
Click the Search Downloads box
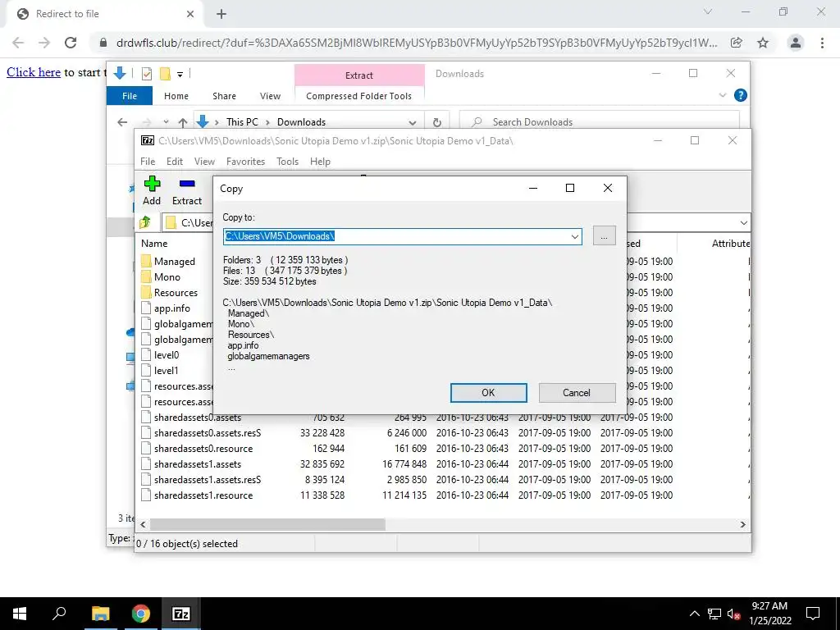pyautogui.click(x=599, y=122)
